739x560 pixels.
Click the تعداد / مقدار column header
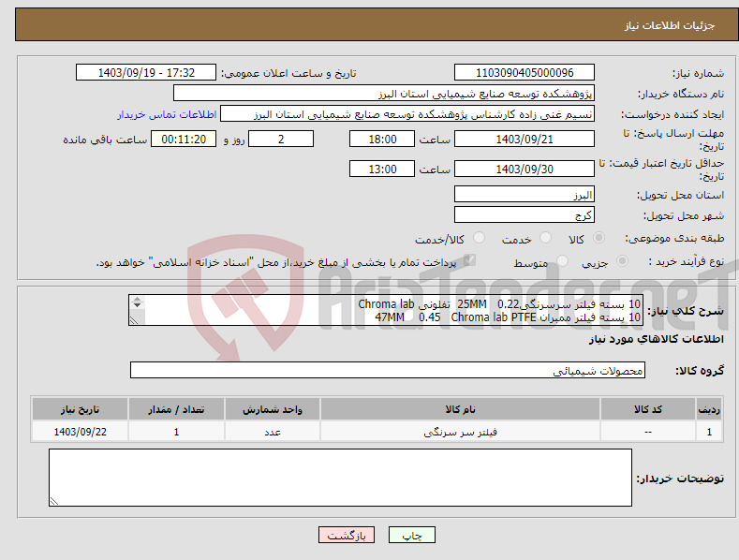coord(176,409)
